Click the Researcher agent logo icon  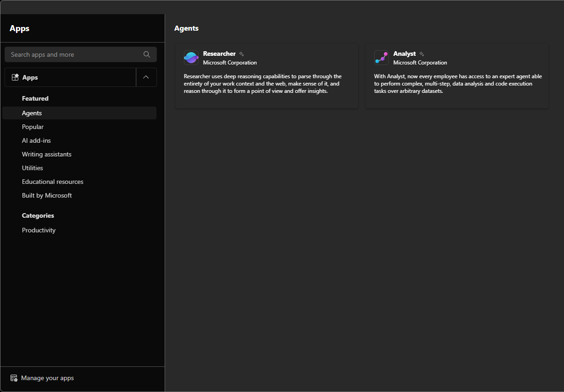[191, 58]
